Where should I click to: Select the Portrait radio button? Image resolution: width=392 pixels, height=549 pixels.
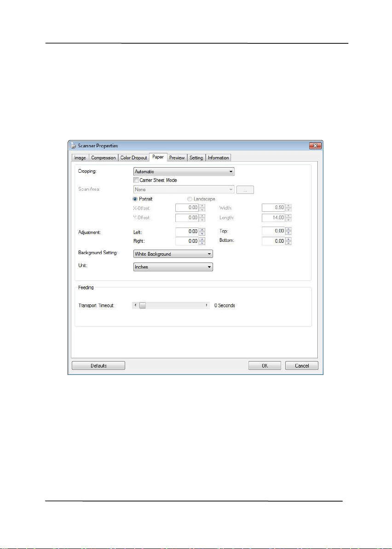click(135, 199)
